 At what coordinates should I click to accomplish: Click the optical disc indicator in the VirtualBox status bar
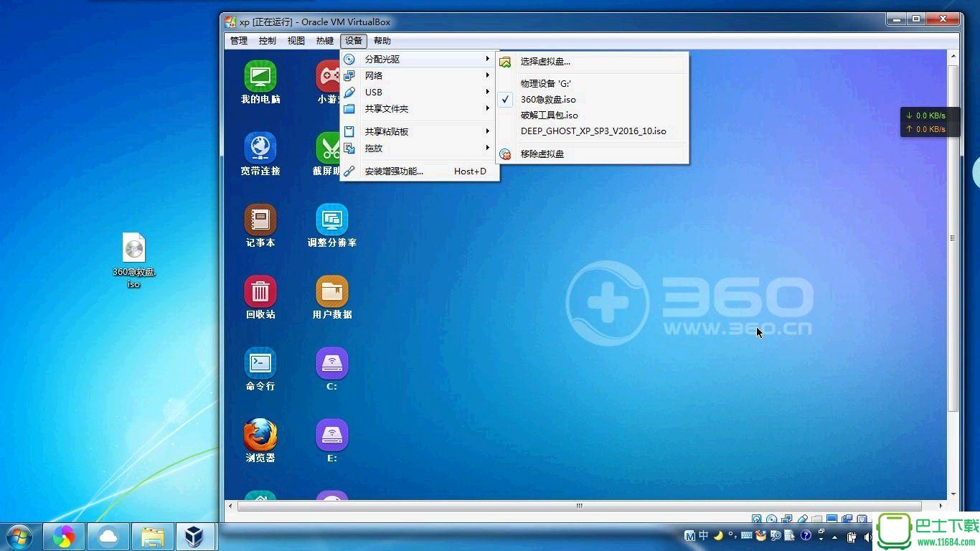[771, 519]
